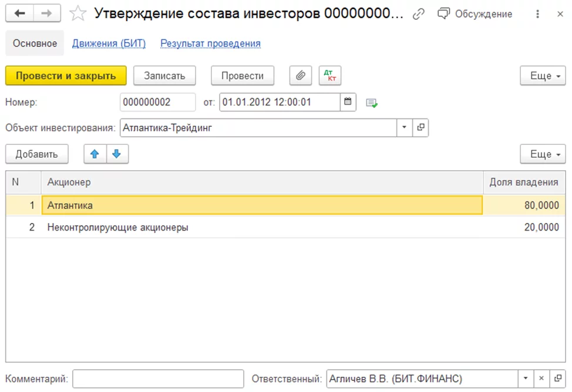Add document to favorites with star icon

coord(78,14)
